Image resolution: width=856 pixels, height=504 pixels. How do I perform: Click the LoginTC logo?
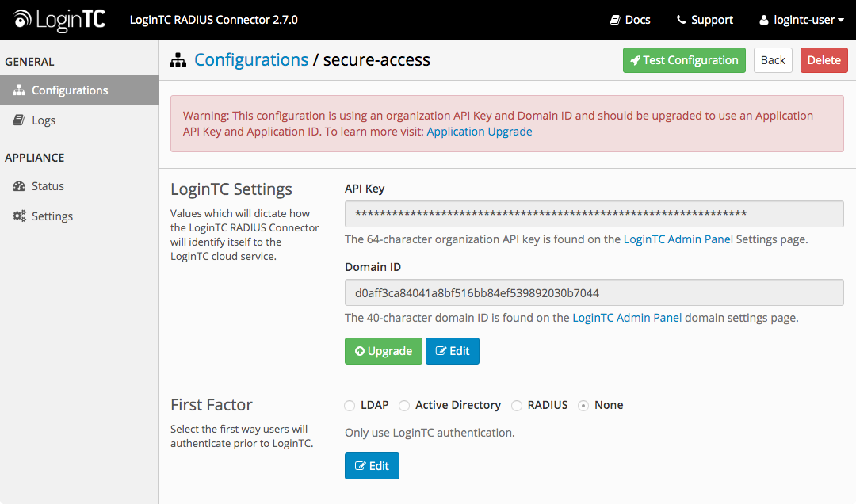59,20
